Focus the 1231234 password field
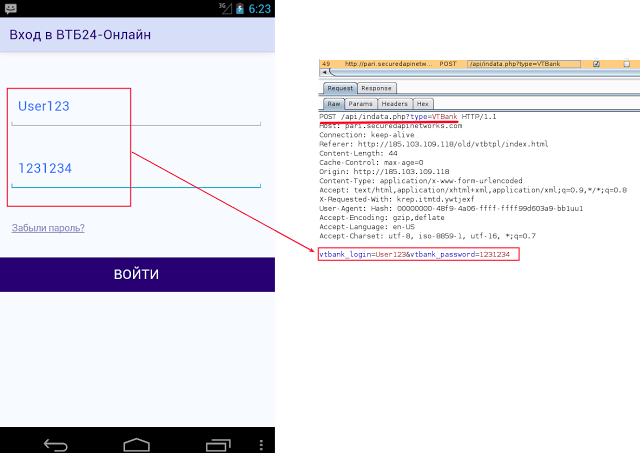The image size is (640, 453). coord(135,168)
